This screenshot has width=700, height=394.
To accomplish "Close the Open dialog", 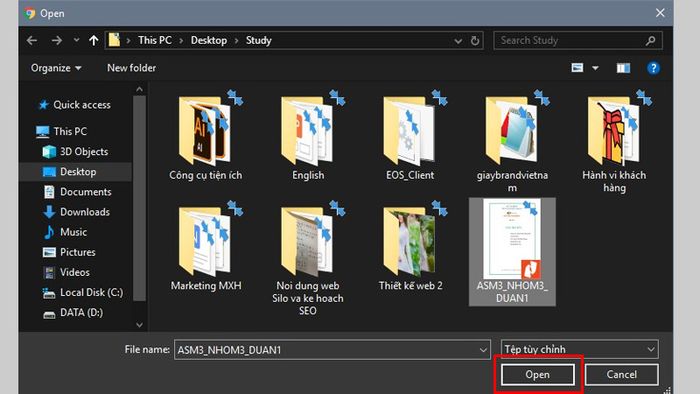I will (x=660, y=13).
